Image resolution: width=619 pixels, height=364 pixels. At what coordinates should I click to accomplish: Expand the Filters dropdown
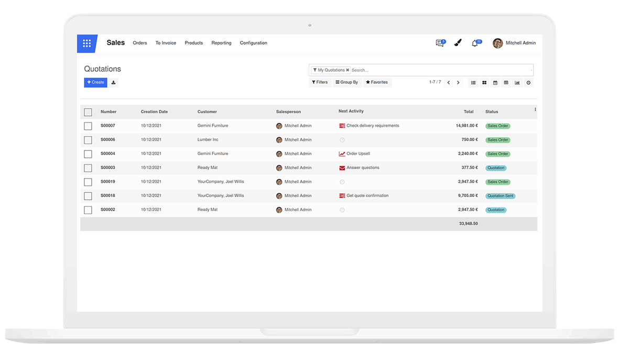pos(320,82)
